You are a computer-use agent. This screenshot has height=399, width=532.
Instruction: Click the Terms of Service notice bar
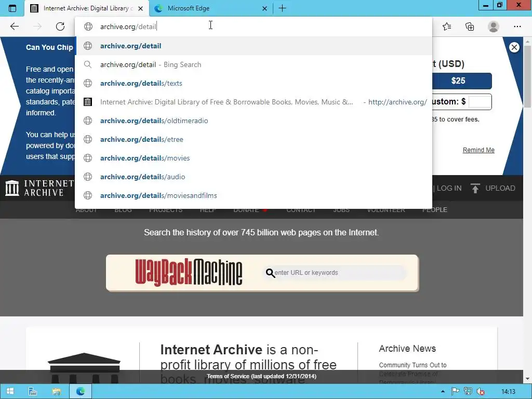(261, 376)
